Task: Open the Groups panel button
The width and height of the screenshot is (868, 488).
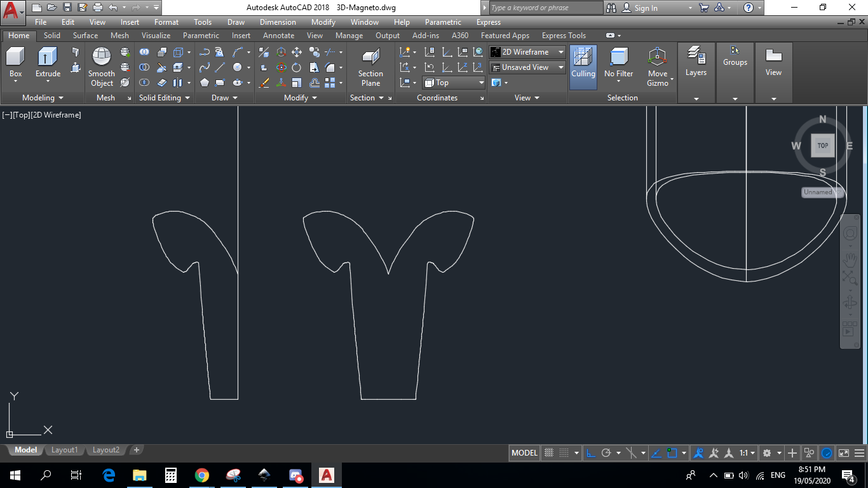Action: [x=735, y=57]
